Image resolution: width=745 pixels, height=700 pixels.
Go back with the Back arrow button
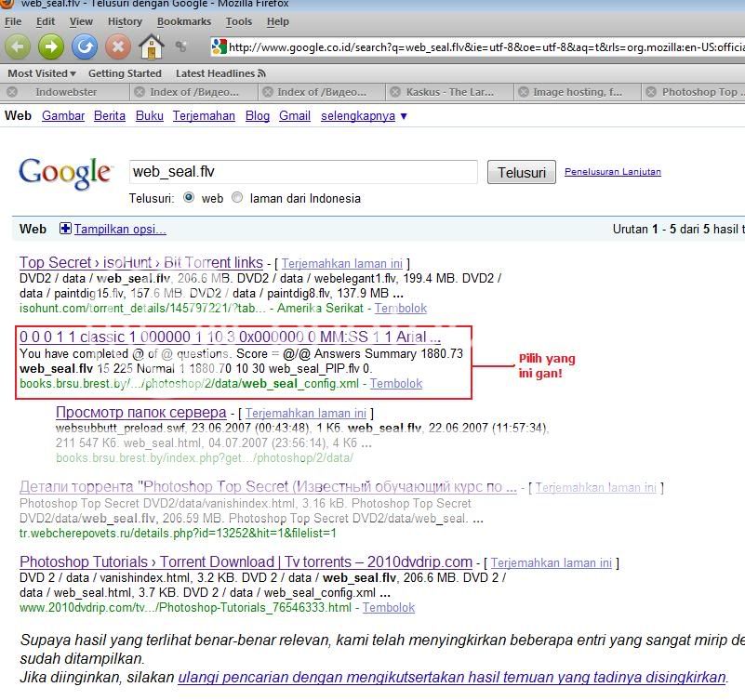[x=17, y=46]
